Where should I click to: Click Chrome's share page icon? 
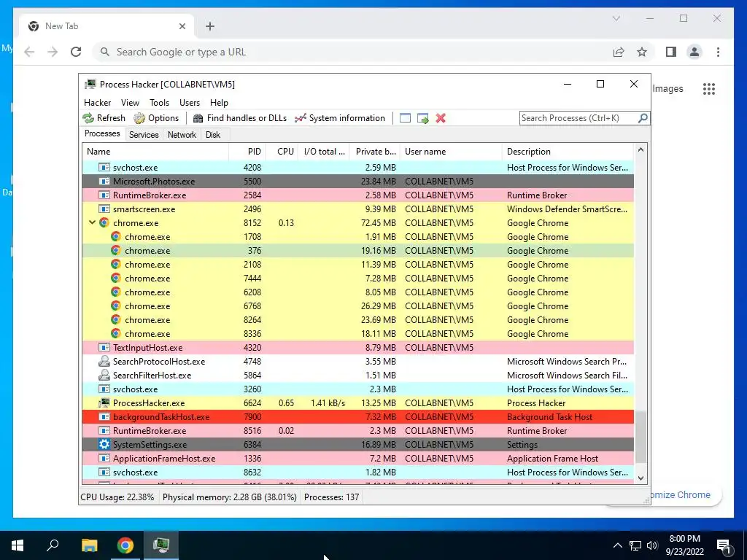click(619, 52)
